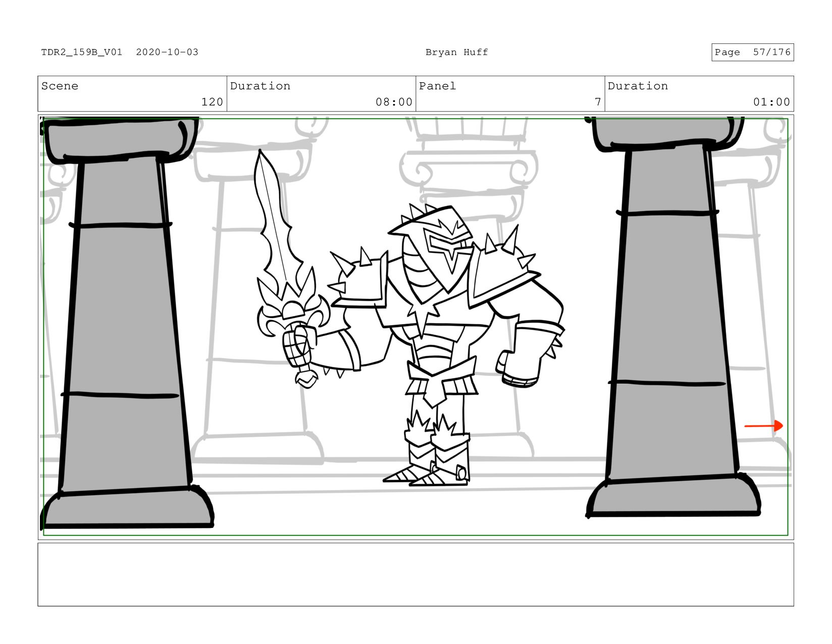Click the panel number '7'
The width and height of the screenshot is (832, 644).
pos(598,102)
